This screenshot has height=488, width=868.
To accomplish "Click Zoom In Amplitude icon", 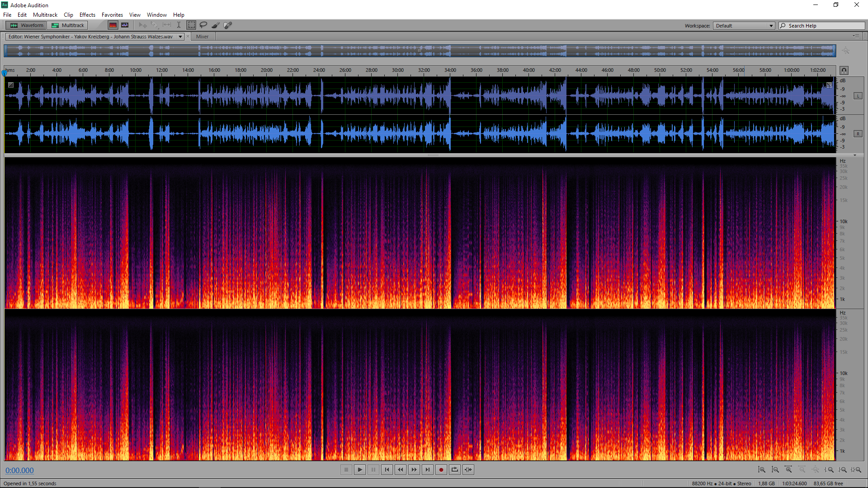I will tap(761, 470).
